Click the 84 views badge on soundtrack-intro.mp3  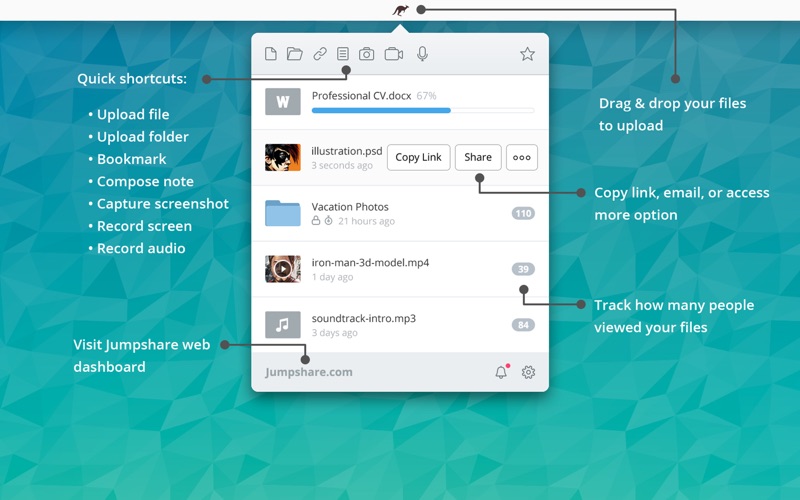(x=523, y=325)
